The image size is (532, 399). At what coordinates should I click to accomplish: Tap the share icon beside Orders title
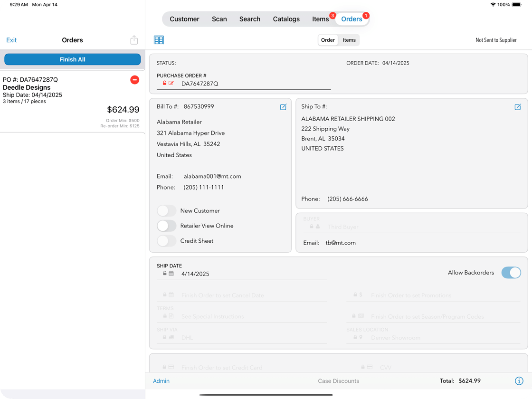click(x=134, y=40)
